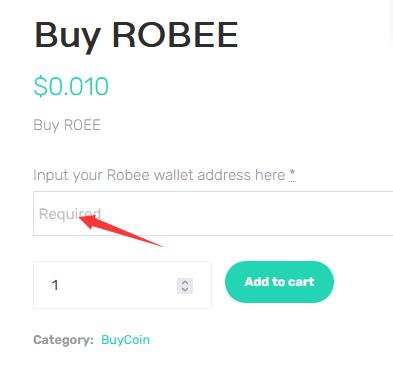The height and width of the screenshot is (373, 393).
Task: Click the Required placeholder text
Action: [x=70, y=214]
